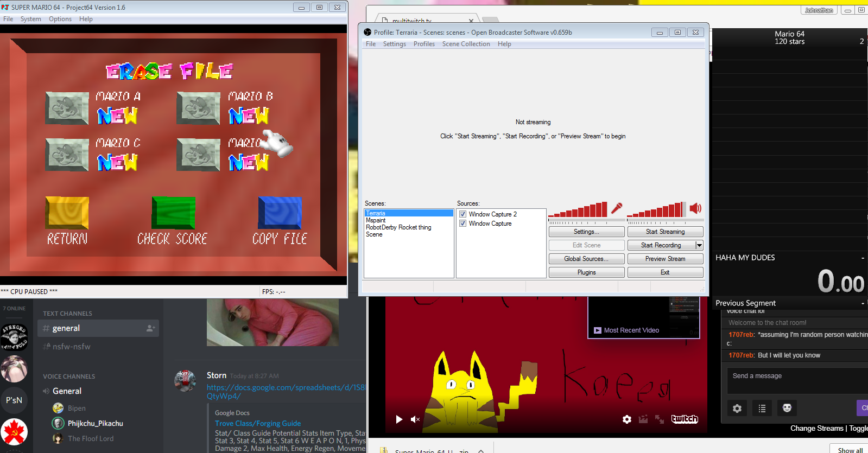The image size is (868, 453).
Task: Click the Preview Stream button
Action: tap(666, 259)
